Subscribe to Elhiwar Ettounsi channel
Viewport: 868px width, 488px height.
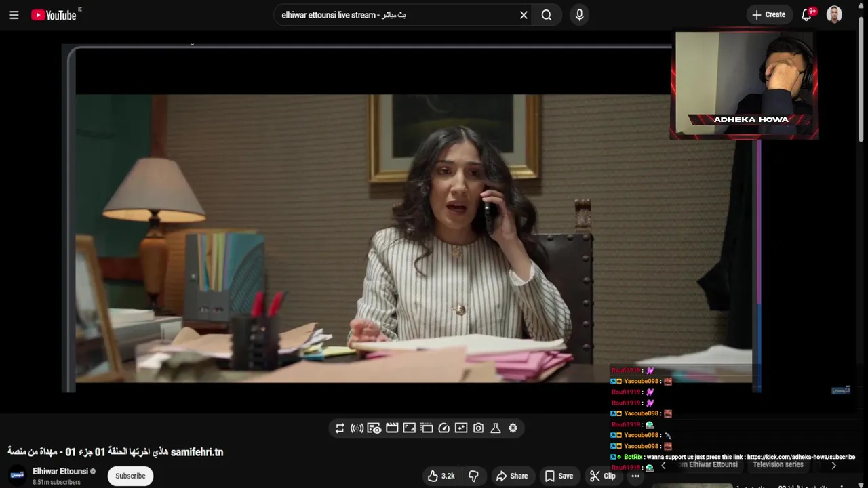pyautogui.click(x=130, y=476)
